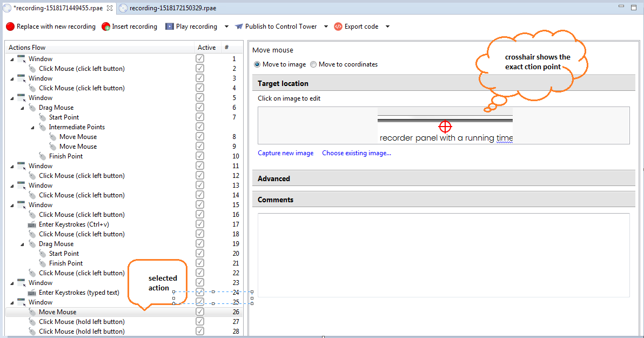
Task: Click the Choose existing image link
Action: [357, 153]
